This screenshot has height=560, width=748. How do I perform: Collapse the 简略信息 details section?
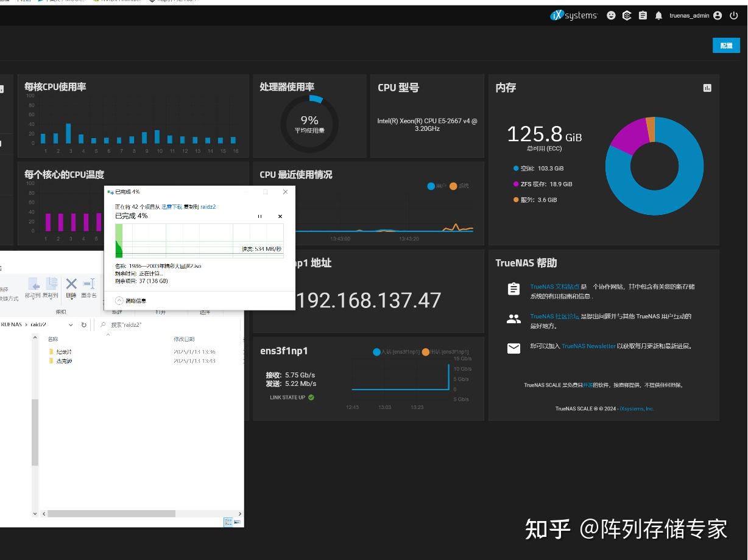[119, 301]
